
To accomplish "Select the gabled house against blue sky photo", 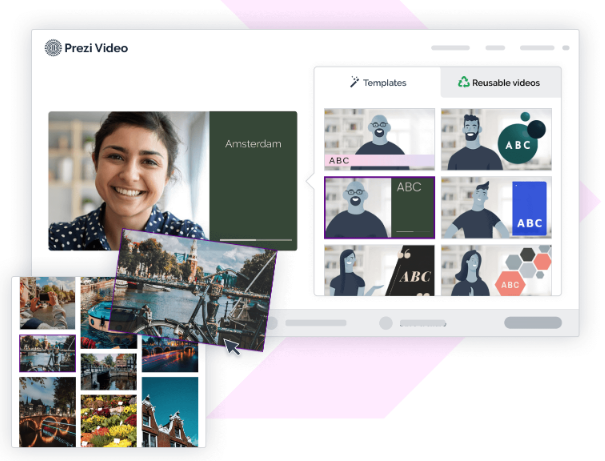I will (170, 412).
